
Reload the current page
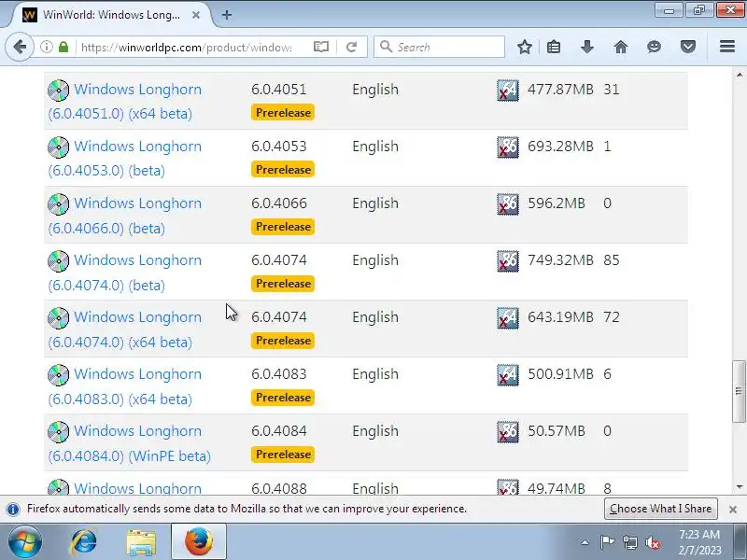point(352,47)
